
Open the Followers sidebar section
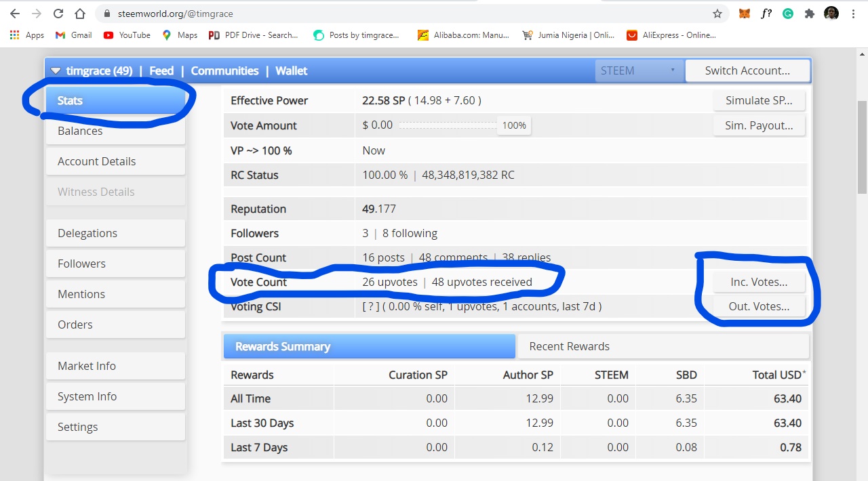(115, 264)
